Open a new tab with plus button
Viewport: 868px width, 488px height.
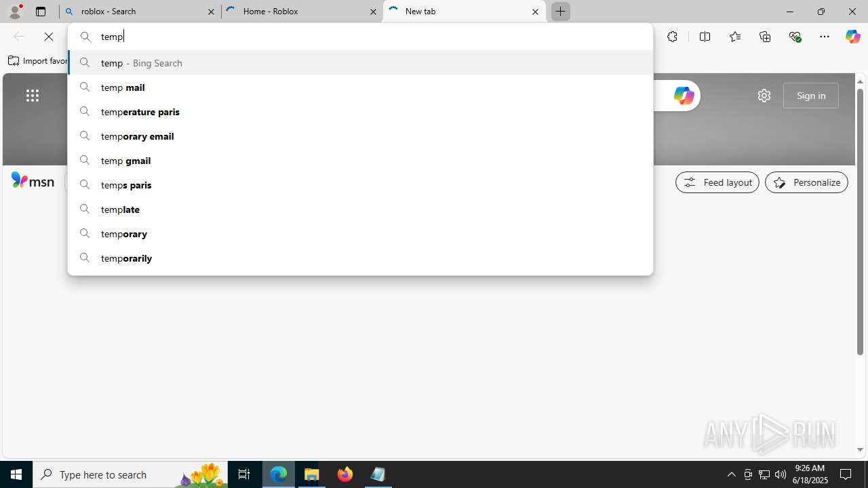pos(561,12)
